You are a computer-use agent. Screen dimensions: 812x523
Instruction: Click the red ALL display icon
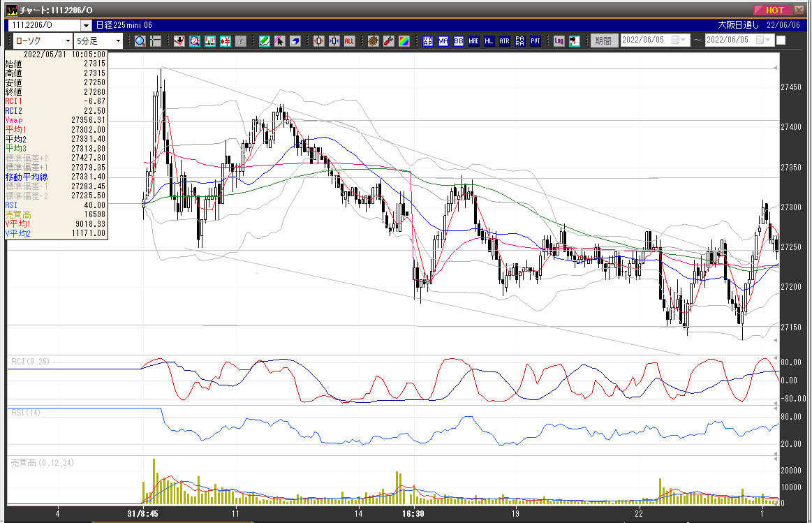pos(350,41)
